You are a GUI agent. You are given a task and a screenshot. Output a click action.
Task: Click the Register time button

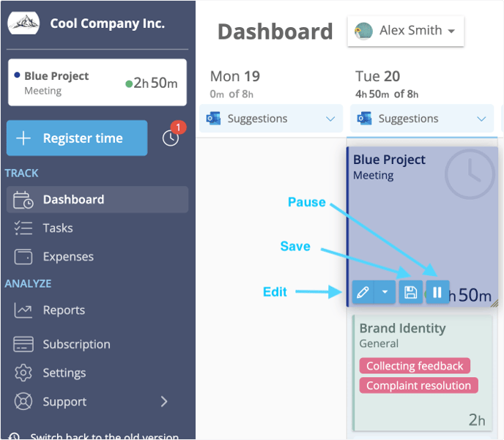[x=77, y=138]
